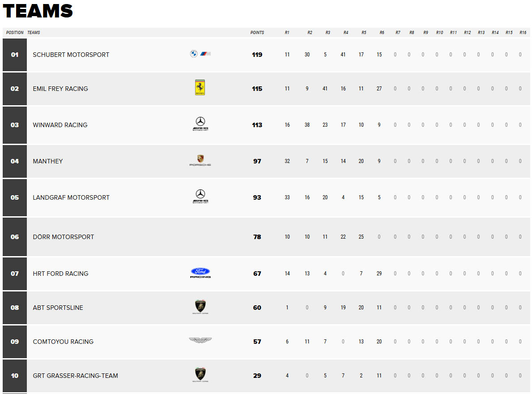532x394 pixels.
Task: Select the HRT Ford Racing team name
Action: click(60, 274)
